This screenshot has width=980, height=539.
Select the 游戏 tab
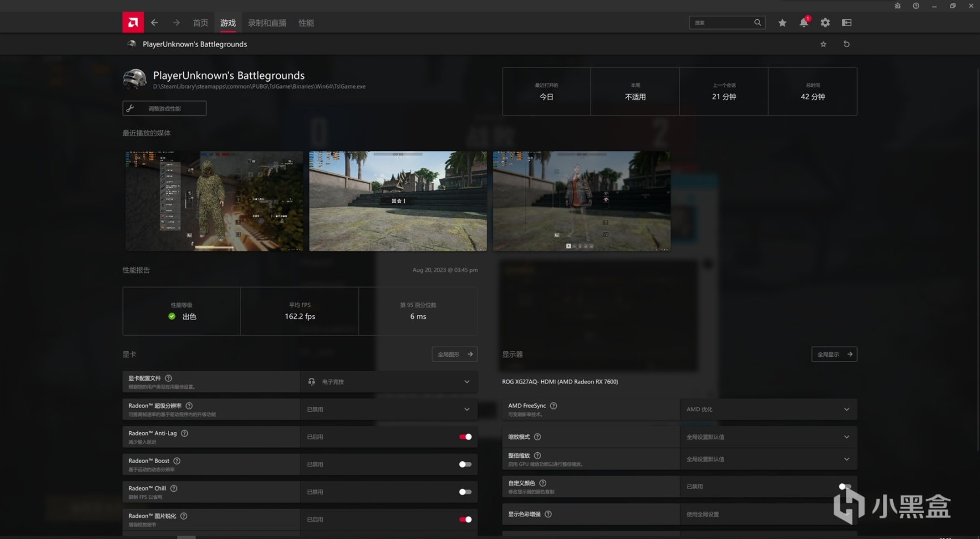228,23
